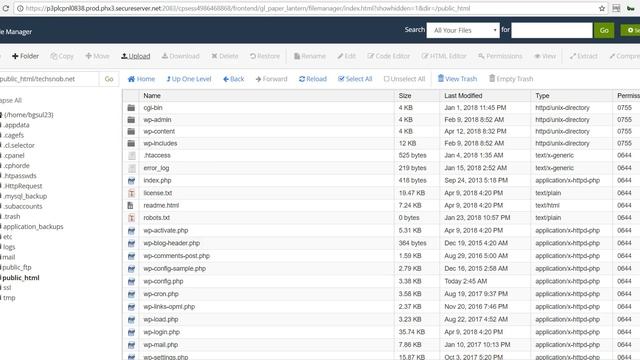Click the Extract toolbar button

[584, 56]
